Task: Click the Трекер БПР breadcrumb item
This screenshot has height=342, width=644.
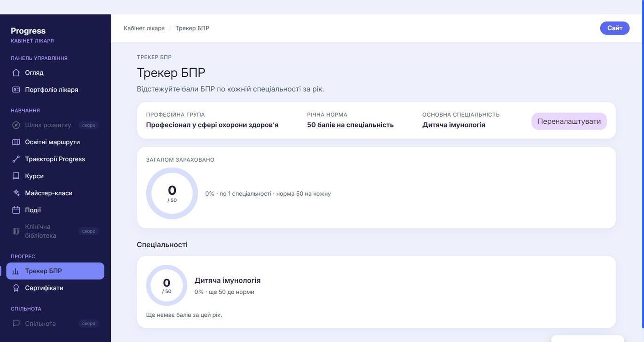Action: (x=192, y=28)
